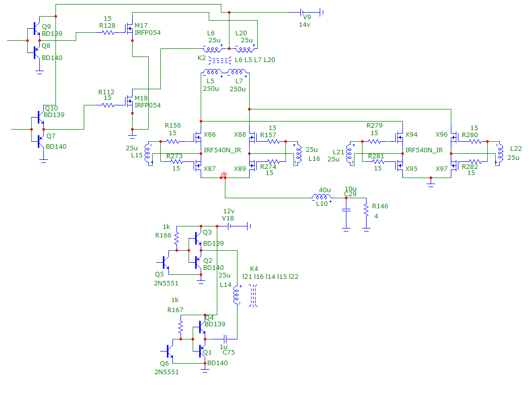Select the red dr net label
Image resolution: width=532 pixels, height=407 pixels.
pos(224,175)
